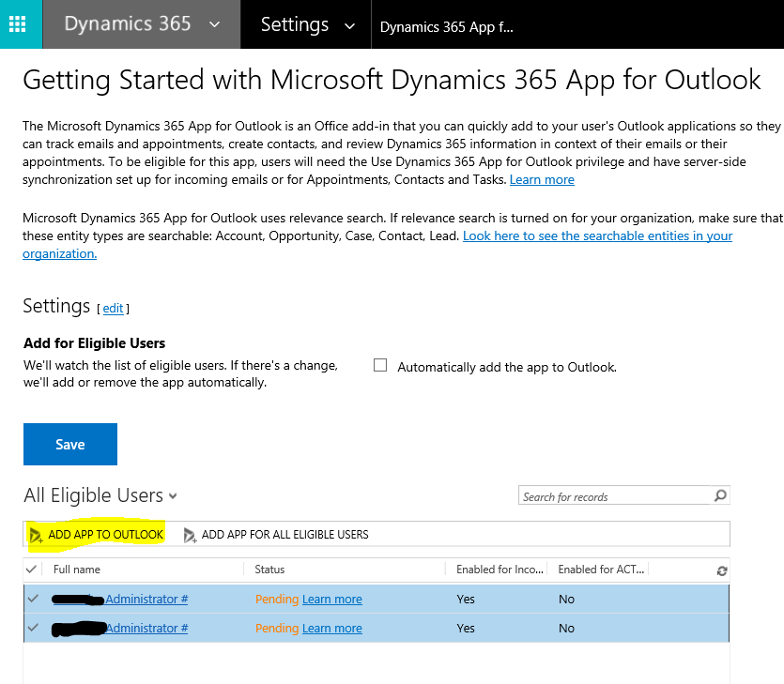This screenshot has height=684, width=784.
Task: Follow the searchable entities hyperlink
Action: (x=597, y=236)
